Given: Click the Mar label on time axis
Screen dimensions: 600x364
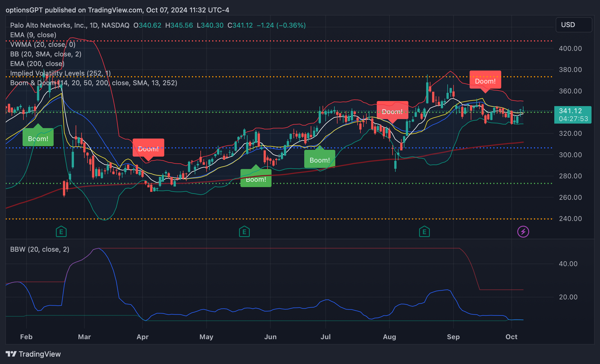Looking at the screenshot, I should (x=84, y=337).
